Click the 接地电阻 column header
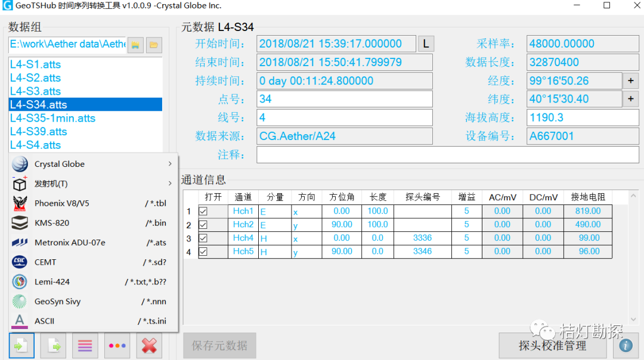This screenshot has height=360, width=644. (x=588, y=197)
